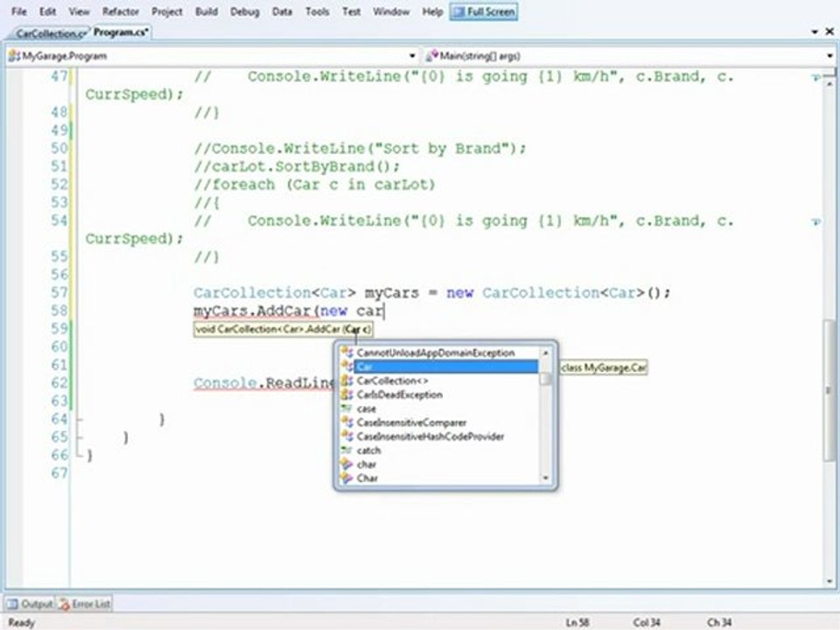Toggle the Full Screen button
The width and height of the screenshot is (840, 630).
484,11
